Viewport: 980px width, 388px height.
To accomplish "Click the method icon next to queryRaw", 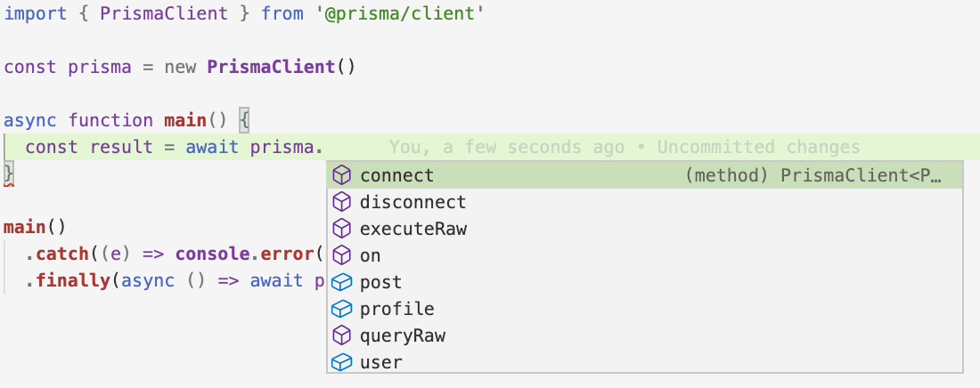I will 341,335.
